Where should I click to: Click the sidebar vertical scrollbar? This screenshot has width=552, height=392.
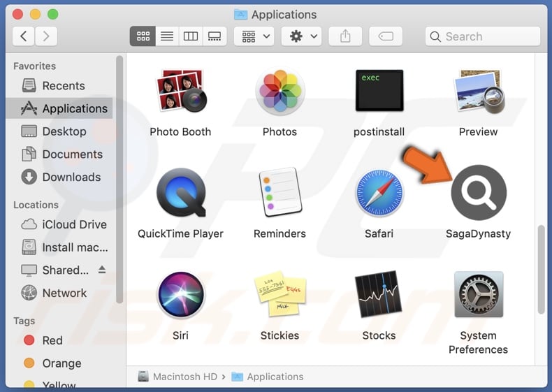pyautogui.click(x=119, y=180)
